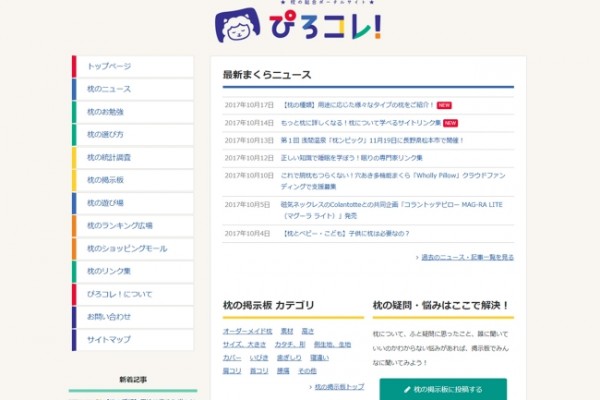
Task: Open 枕の掲示板 in the sidebar menu
Action: click(133, 180)
